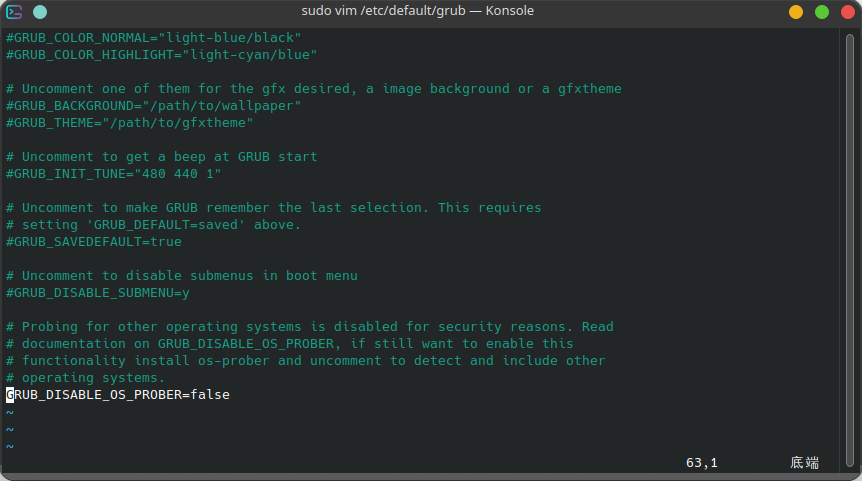862x481 pixels.
Task: Place cursor on GRUB_DISABLE_OS_PROBER=false line
Action: pyautogui.click(x=118, y=395)
